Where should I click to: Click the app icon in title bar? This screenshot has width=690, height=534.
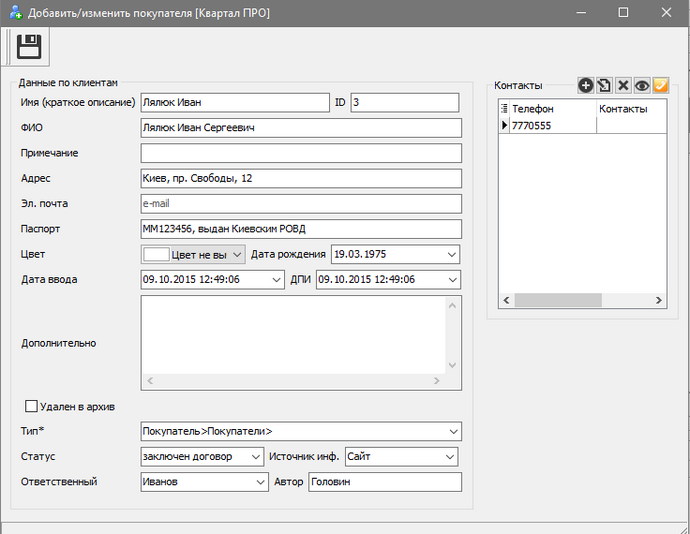(x=14, y=13)
